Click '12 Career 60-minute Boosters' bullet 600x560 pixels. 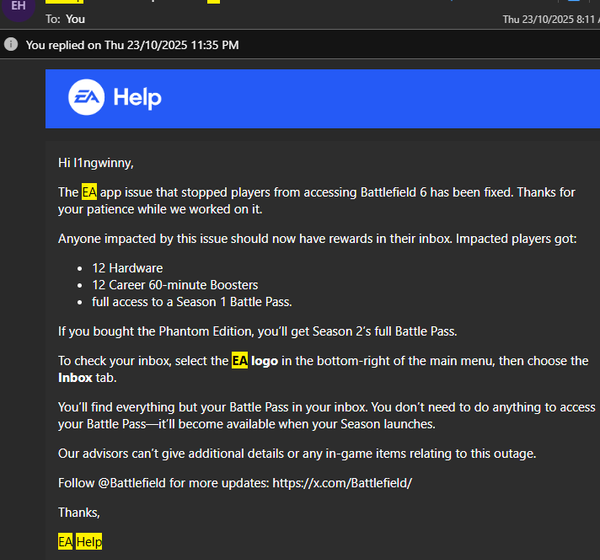click(x=175, y=285)
